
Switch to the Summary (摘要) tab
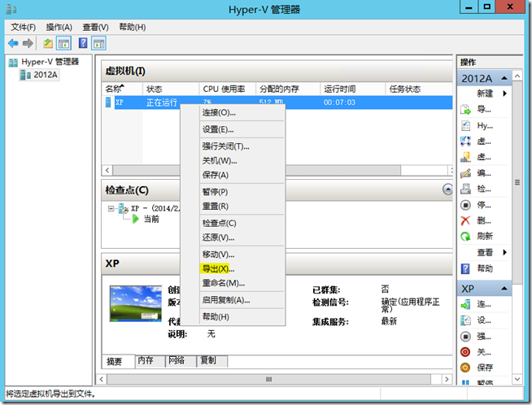click(117, 361)
